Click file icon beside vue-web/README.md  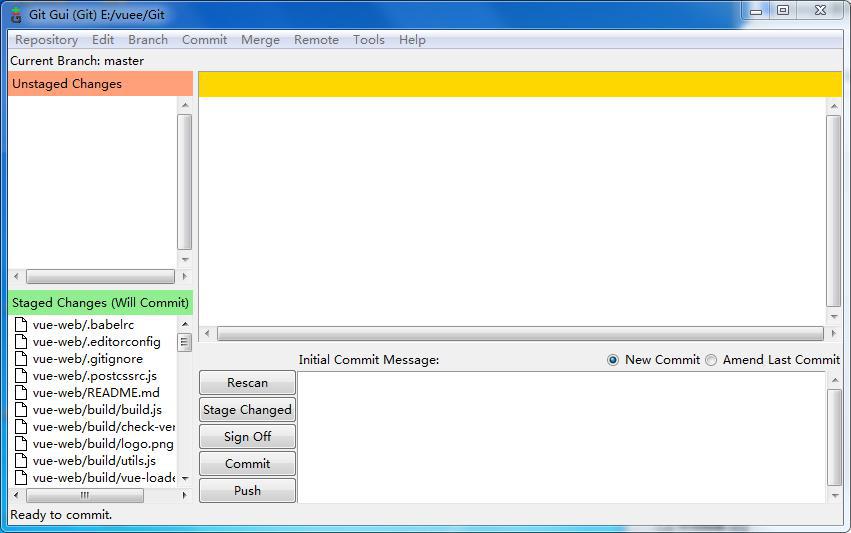click(x=21, y=392)
